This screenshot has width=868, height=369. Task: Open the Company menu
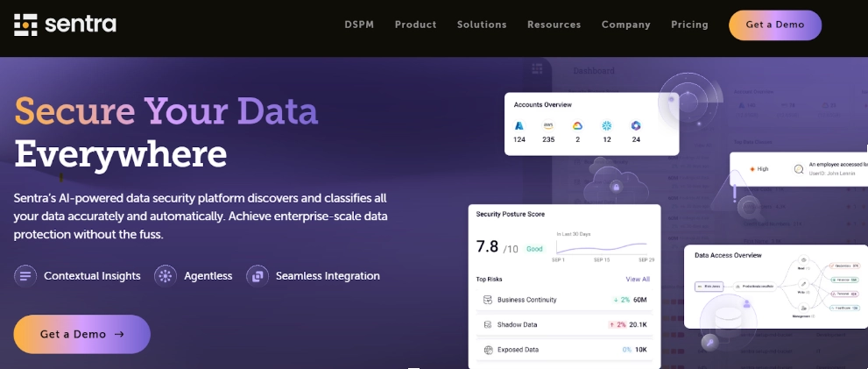626,25
